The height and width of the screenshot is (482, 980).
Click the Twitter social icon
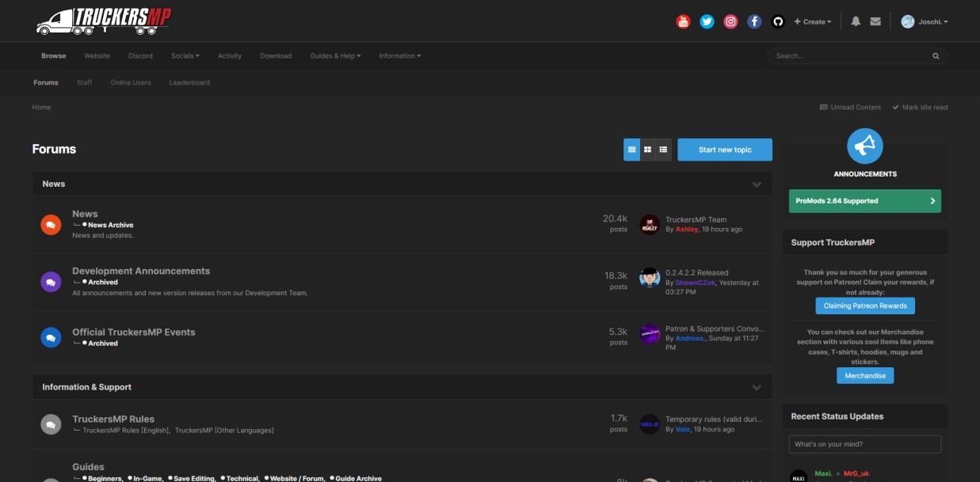[x=707, y=21]
